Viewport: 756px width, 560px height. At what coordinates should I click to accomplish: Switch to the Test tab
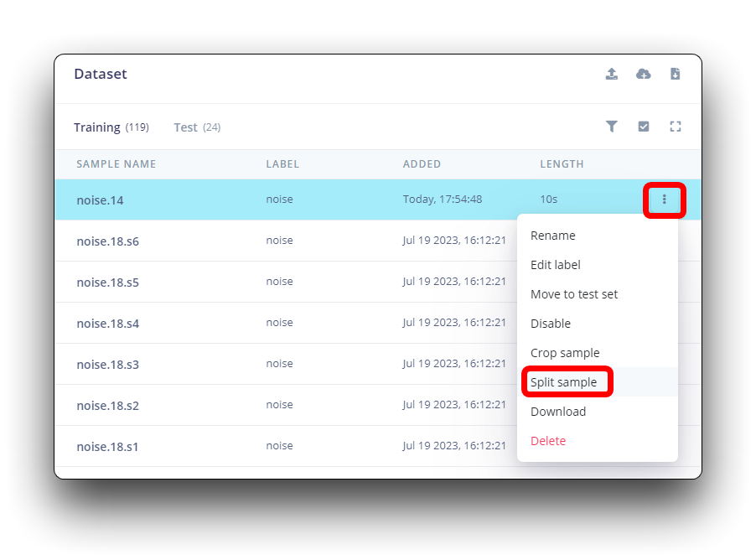coord(197,127)
